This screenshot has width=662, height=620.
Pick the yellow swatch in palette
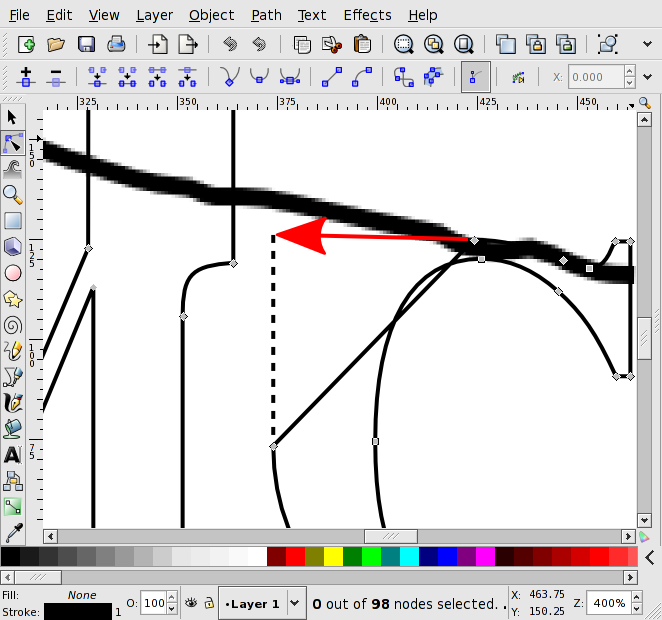(334, 557)
